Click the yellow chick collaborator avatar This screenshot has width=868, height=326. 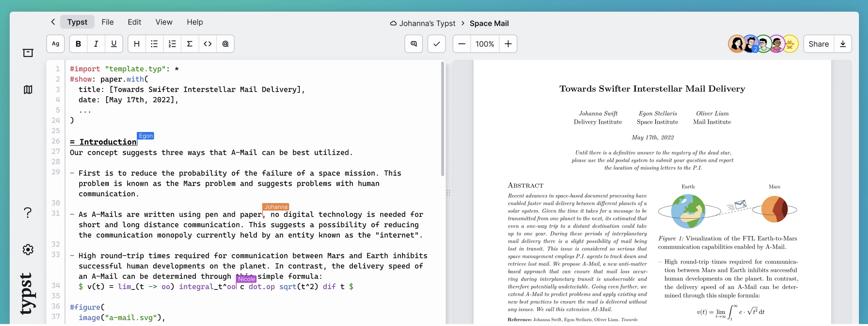[x=790, y=44]
